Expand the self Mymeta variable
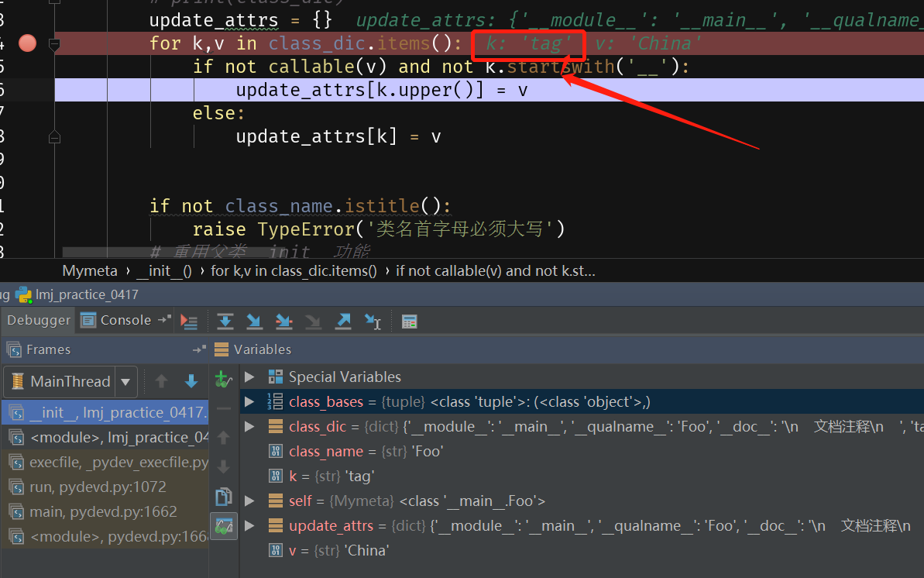This screenshot has width=924, height=578. [x=250, y=501]
